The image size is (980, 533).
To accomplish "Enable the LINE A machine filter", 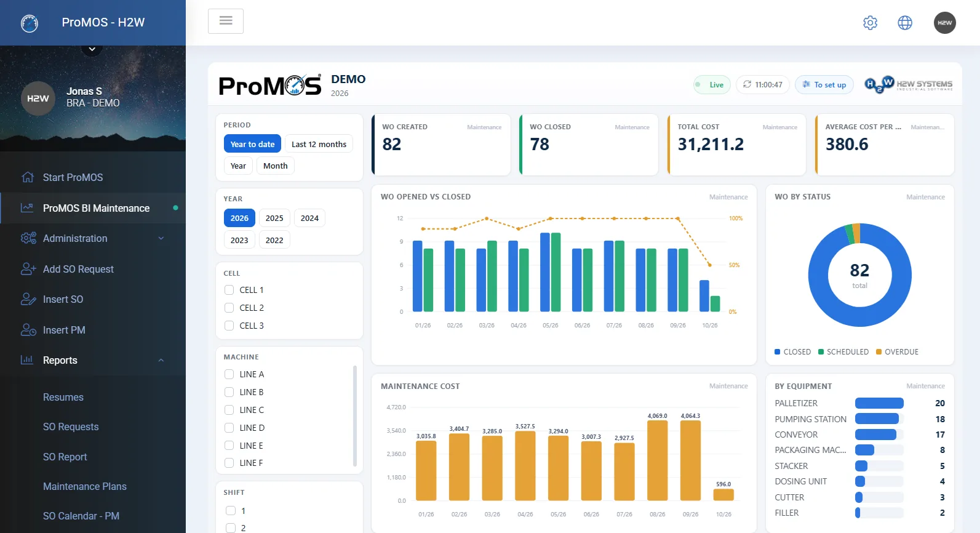I will coord(229,374).
